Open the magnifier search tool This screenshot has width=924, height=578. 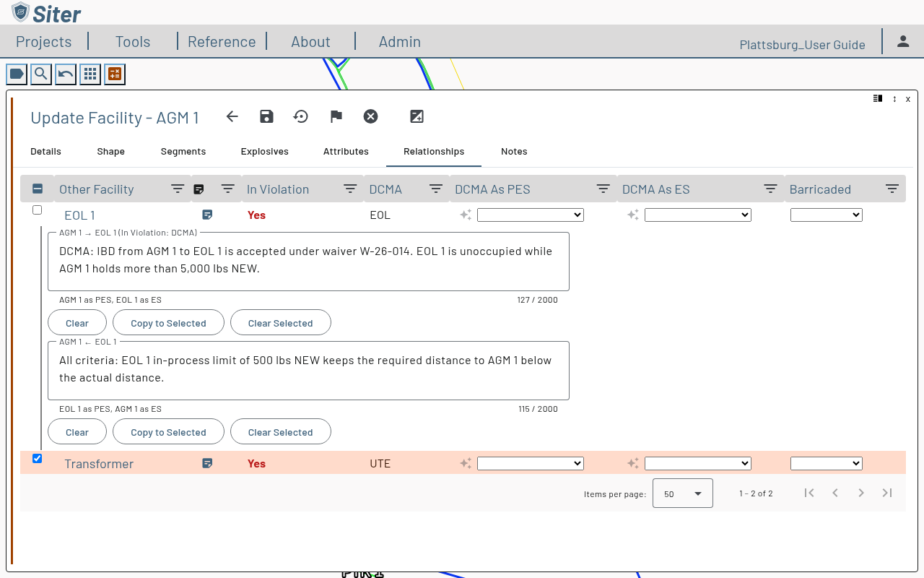pyautogui.click(x=41, y=74)
